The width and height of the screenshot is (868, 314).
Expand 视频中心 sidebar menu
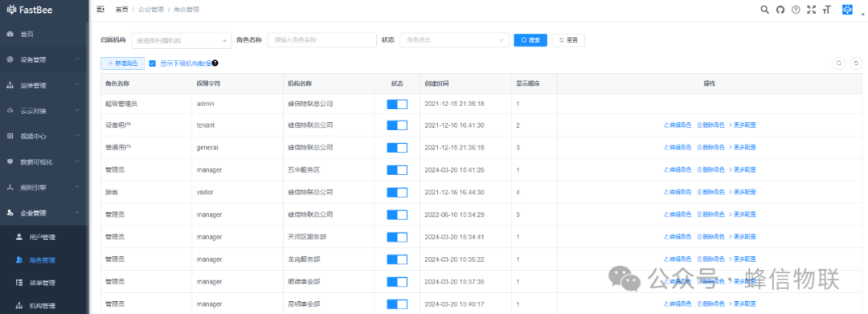(x=44, y=137)
